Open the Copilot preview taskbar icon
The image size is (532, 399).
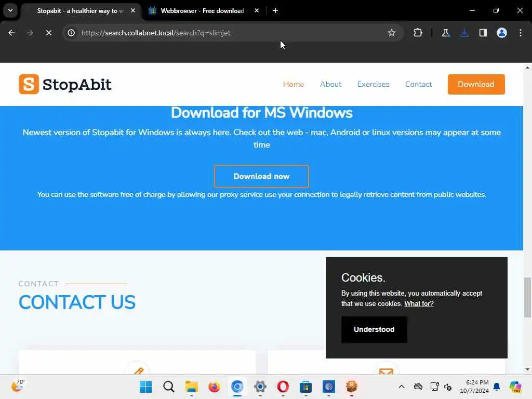tap(515, 387)
